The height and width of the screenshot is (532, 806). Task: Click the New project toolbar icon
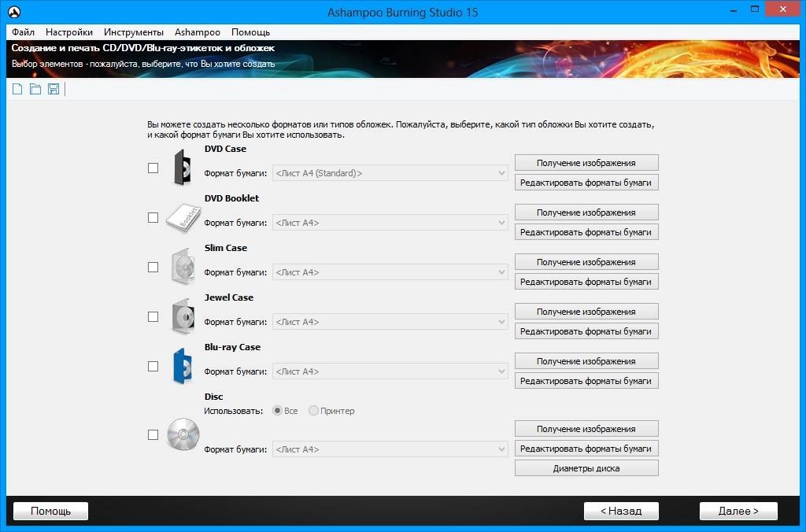pyautogui.click(x=17, y=89)
